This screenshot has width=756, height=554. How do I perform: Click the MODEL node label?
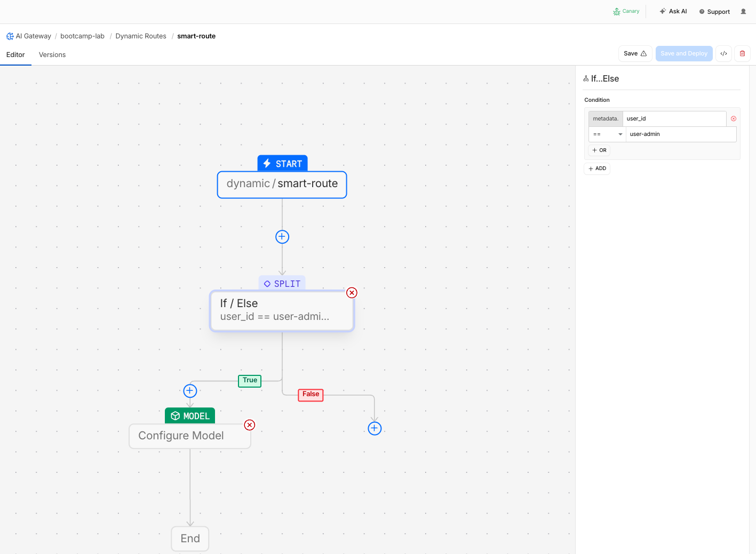pos(190,416)
